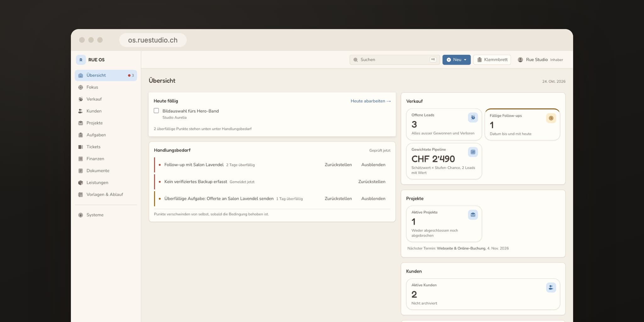Click the Kunden people icon in sidebar

80,111
